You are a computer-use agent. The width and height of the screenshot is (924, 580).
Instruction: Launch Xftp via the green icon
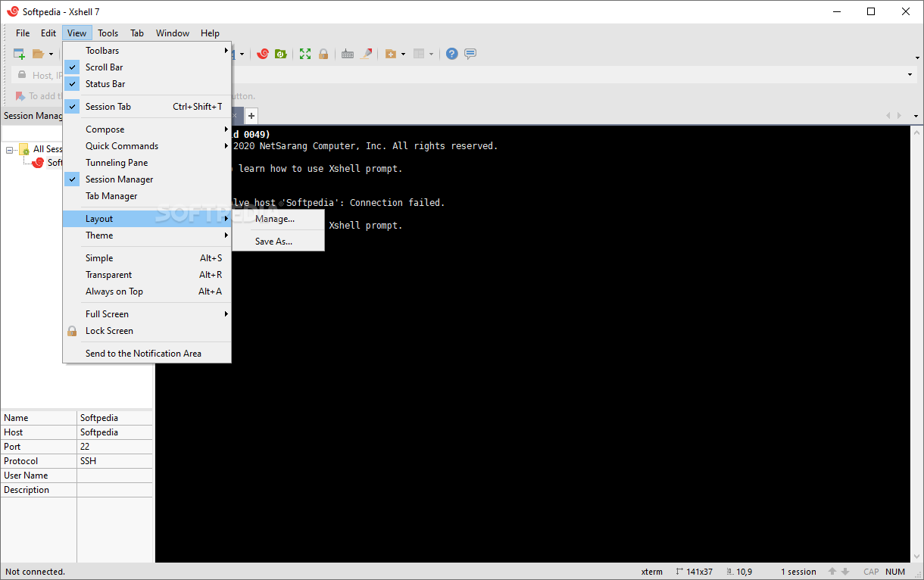(281, 54)
